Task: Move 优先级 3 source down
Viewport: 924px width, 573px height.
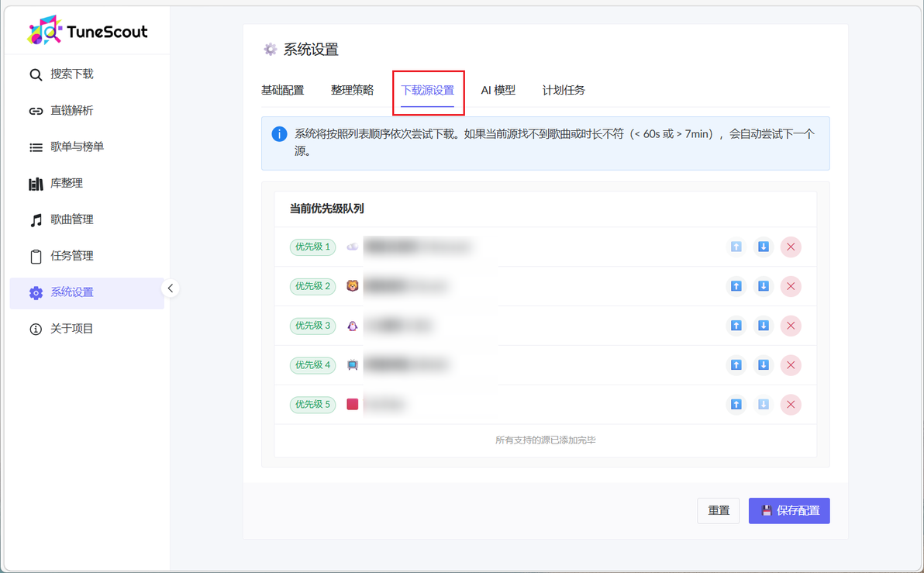Action: 763,326
